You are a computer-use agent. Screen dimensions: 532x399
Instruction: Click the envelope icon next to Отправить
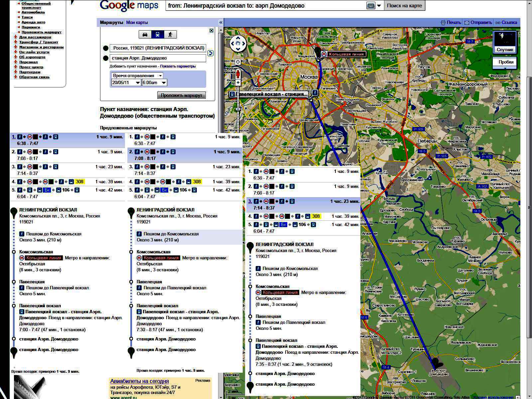click(467, 23)
